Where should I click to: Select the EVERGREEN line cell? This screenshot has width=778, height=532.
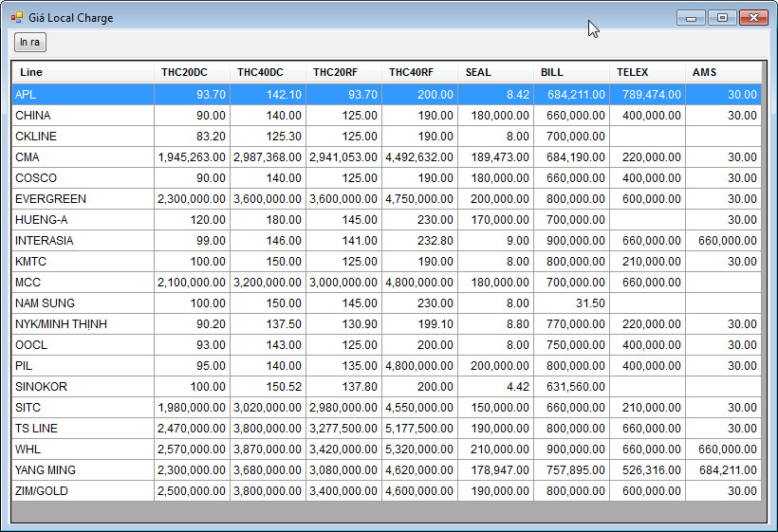(x=83, y=199)
